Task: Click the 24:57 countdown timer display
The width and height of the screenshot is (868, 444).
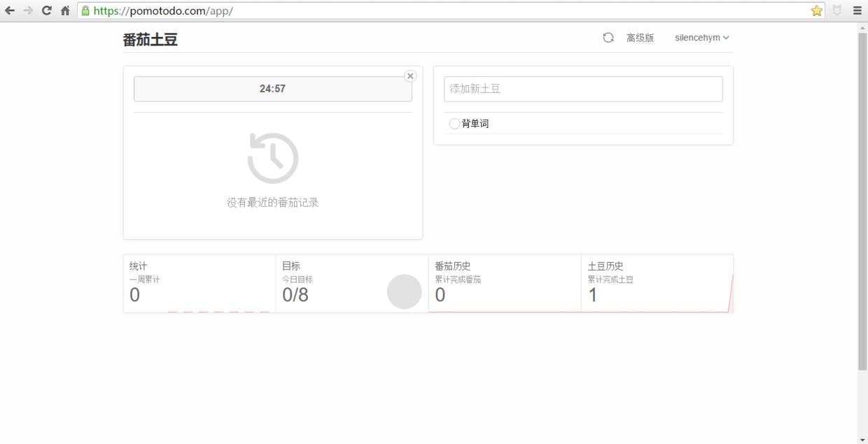Action: 272,88
